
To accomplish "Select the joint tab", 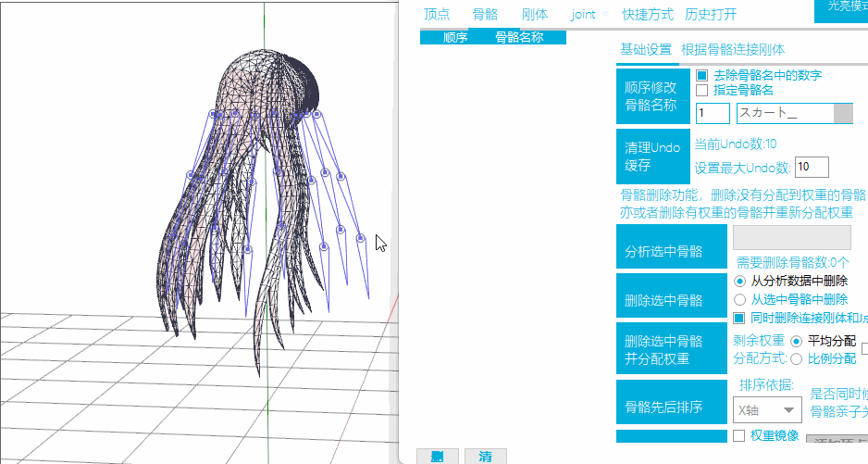I will click(x=583, y=14).
